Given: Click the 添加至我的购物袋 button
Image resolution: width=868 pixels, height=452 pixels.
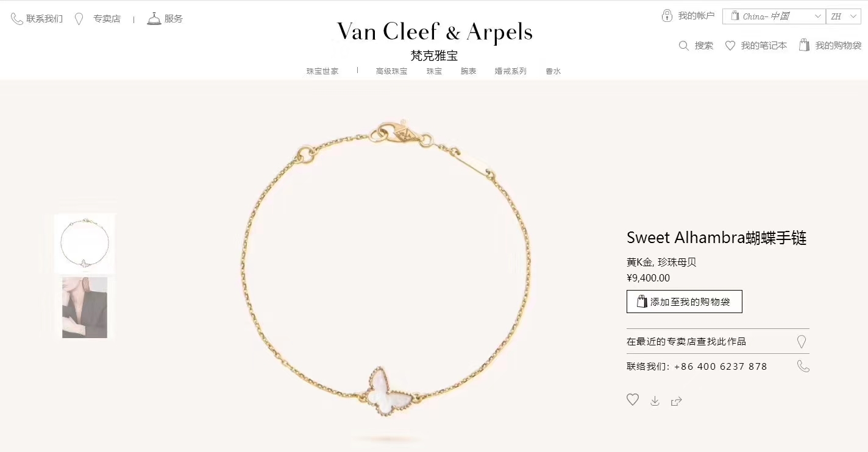Looking at the screenshot, I should coord(684,302).
